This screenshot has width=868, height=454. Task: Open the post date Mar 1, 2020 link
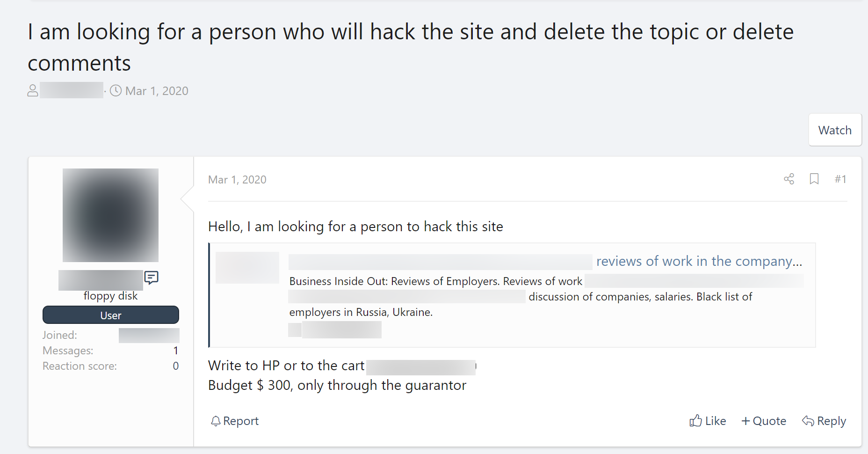(x=237, y=180)
